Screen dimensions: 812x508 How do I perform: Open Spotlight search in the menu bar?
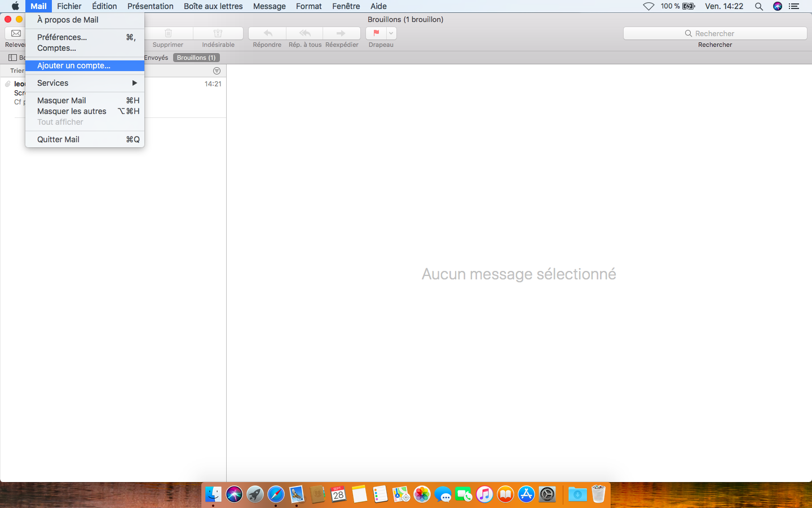pyautogui.click(x=759, y=6)
